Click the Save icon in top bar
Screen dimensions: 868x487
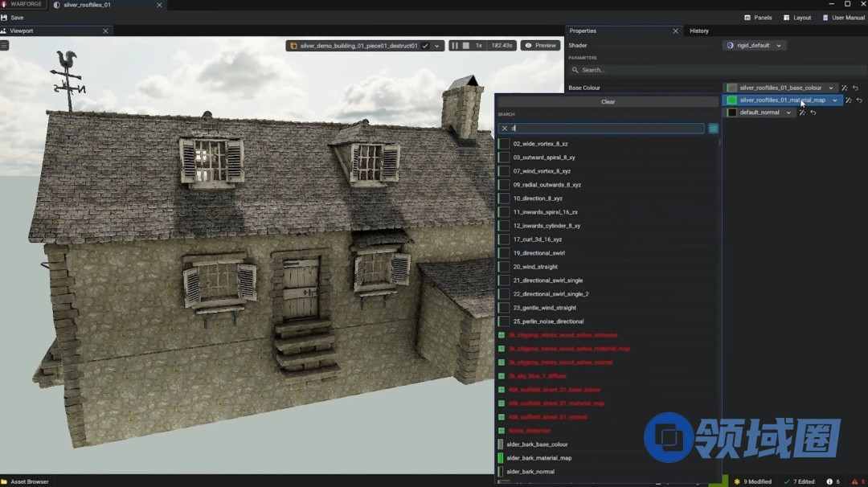click(x=4, y=18)
